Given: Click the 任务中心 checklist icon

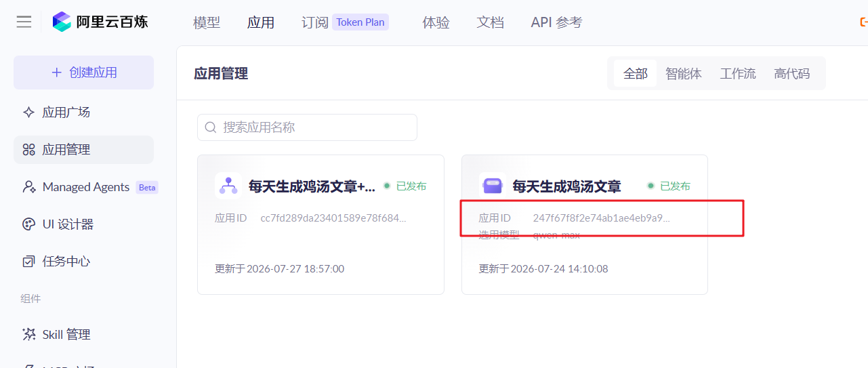Looking at the screenshot, I should coord(28,262).
